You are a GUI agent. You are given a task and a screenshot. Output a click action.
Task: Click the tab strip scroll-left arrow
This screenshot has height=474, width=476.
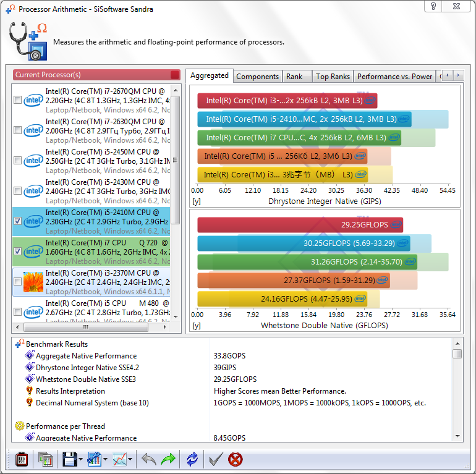pyautogui.click(x=448, y=75)
